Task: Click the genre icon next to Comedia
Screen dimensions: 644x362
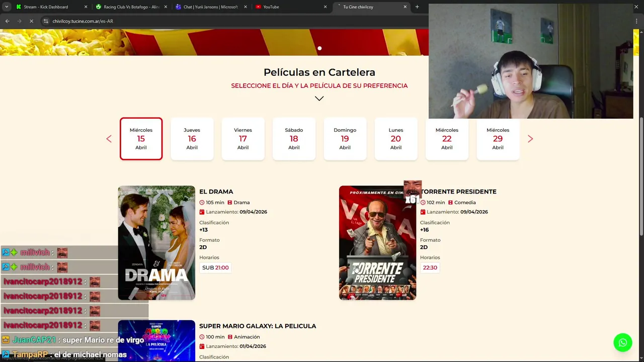Action: pos(451,203)
